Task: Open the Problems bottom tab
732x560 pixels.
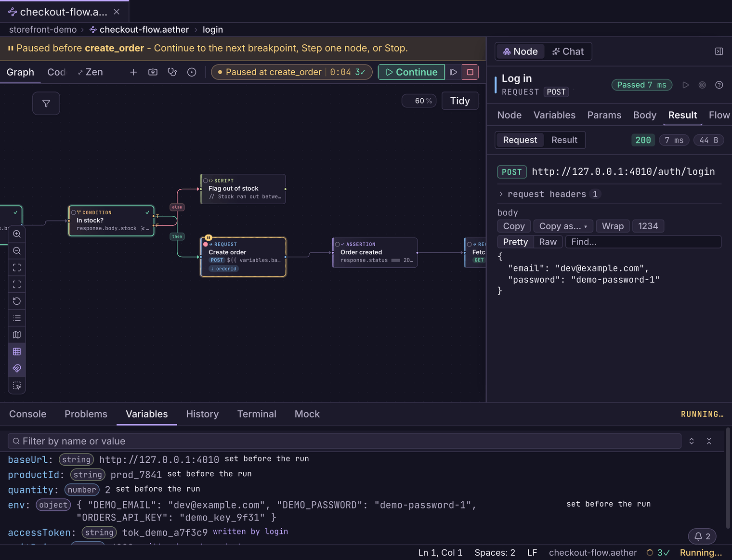Action: pos(86,414)
